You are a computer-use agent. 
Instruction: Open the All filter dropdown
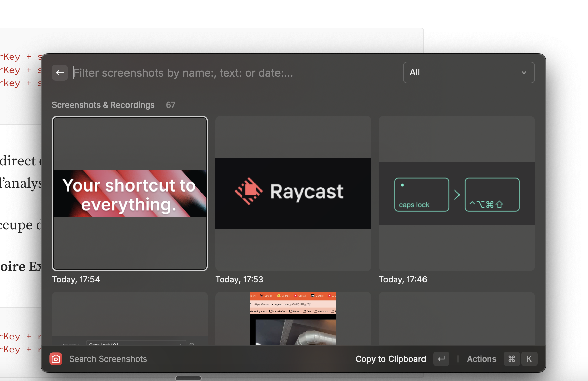pos(469,73)
